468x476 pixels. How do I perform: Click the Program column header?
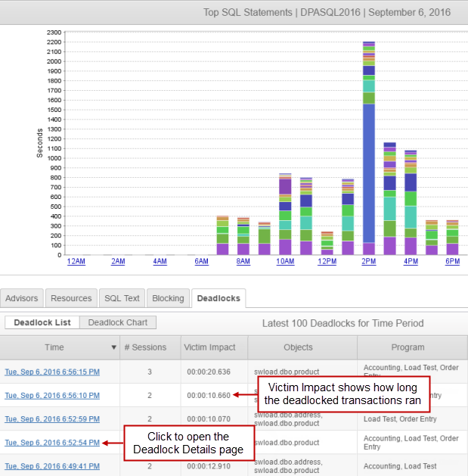408,347
